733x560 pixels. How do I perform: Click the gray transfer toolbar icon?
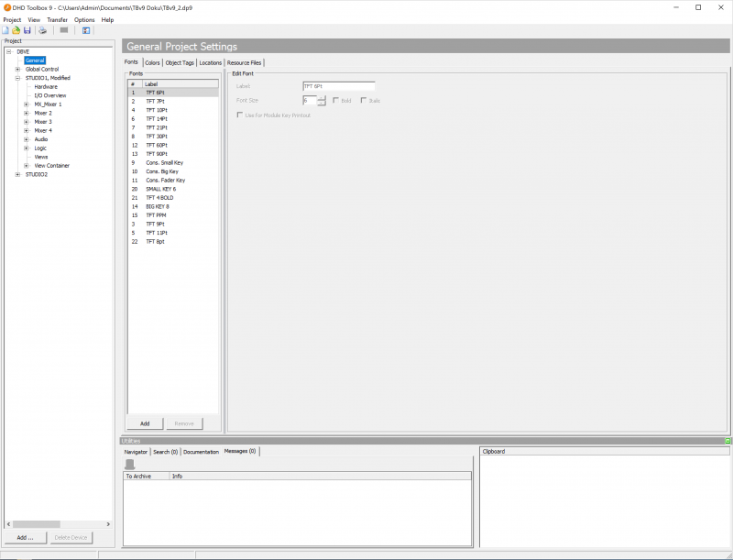click(63, 29)
